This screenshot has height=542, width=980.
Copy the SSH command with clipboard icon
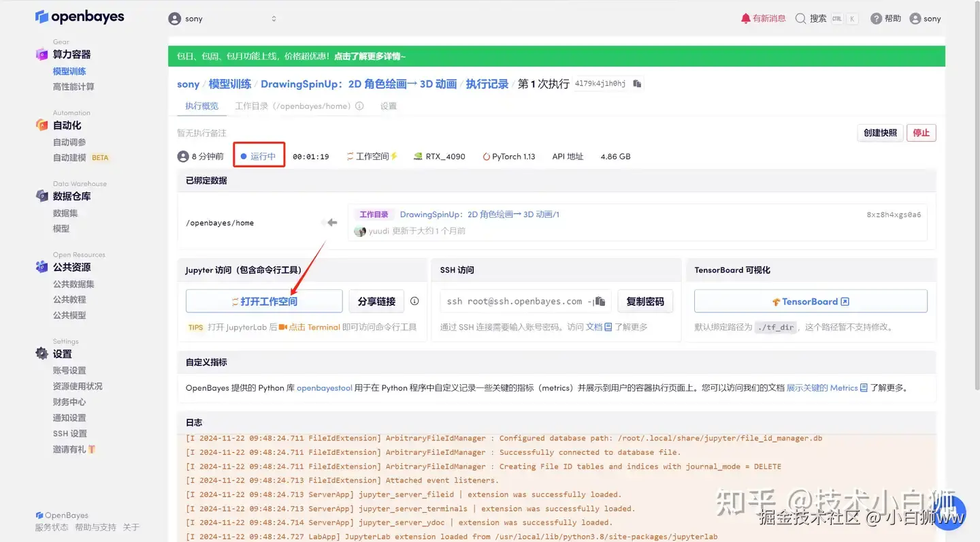pyautogui.click(x=600, y=301)
